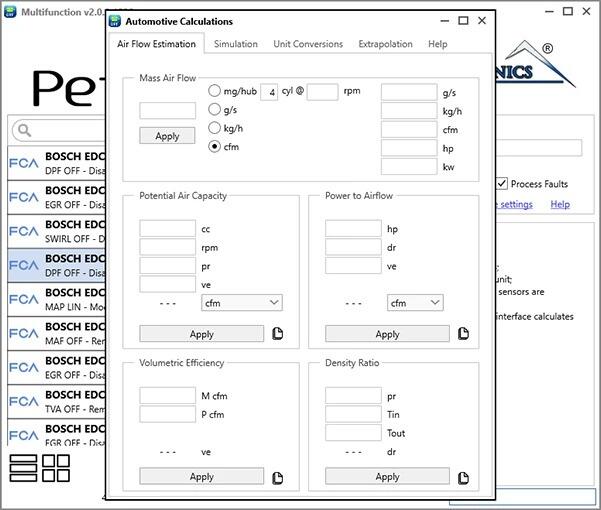601x510 pixels.
Task: Click the ve field in Power to Airflow
Action: [x=353, y=266]
